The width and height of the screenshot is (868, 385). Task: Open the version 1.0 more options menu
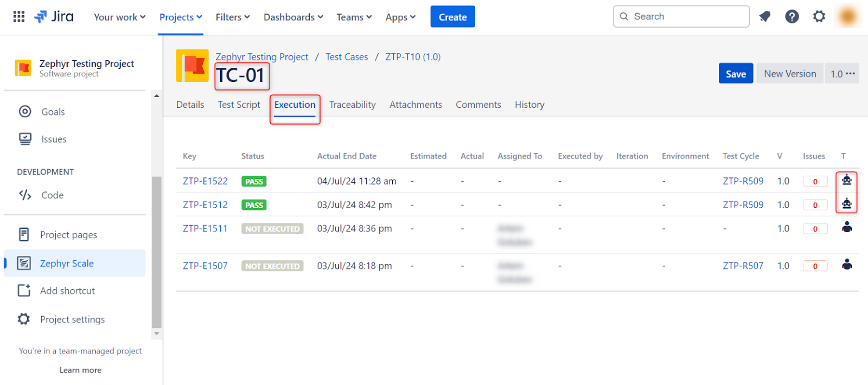tap(842, 74)
